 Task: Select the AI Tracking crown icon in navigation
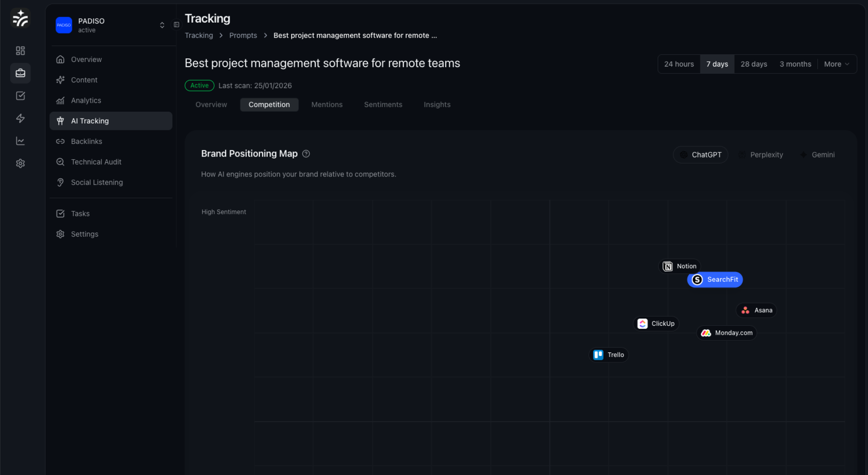click(61, 121)
